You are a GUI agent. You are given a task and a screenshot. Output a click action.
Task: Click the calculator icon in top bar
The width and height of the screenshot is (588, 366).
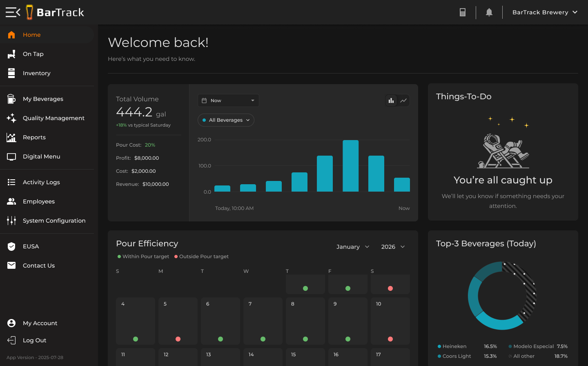pos(463,12)
